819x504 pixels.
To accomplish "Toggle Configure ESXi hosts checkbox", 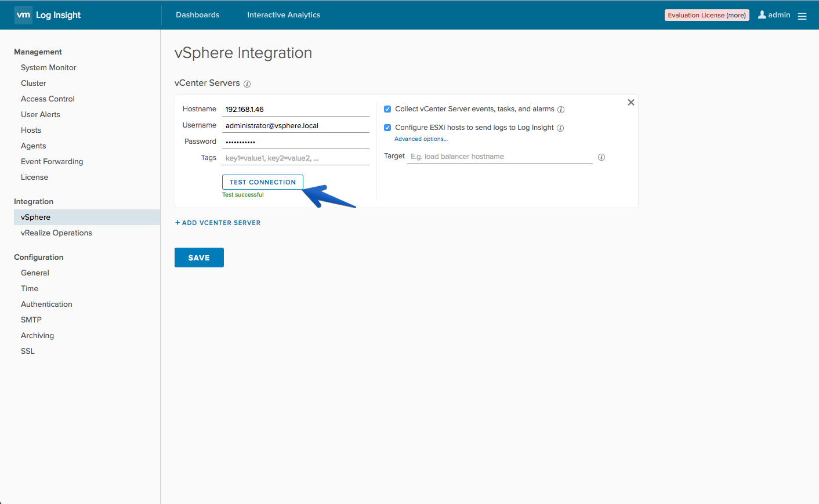I will click(387, 128).
